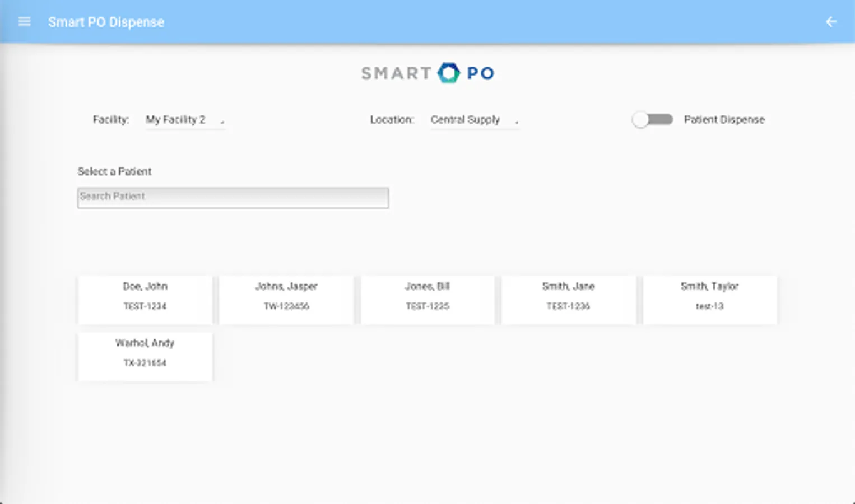Select patient Smith, Taylor
The height and width of the screenshot is (504, 855).
coord(710,300)
